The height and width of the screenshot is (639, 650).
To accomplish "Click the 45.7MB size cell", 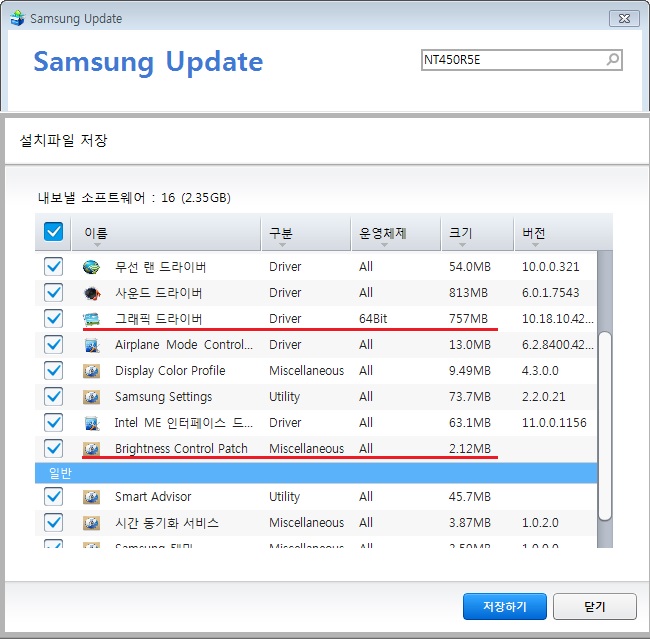I will pos(470,497).
